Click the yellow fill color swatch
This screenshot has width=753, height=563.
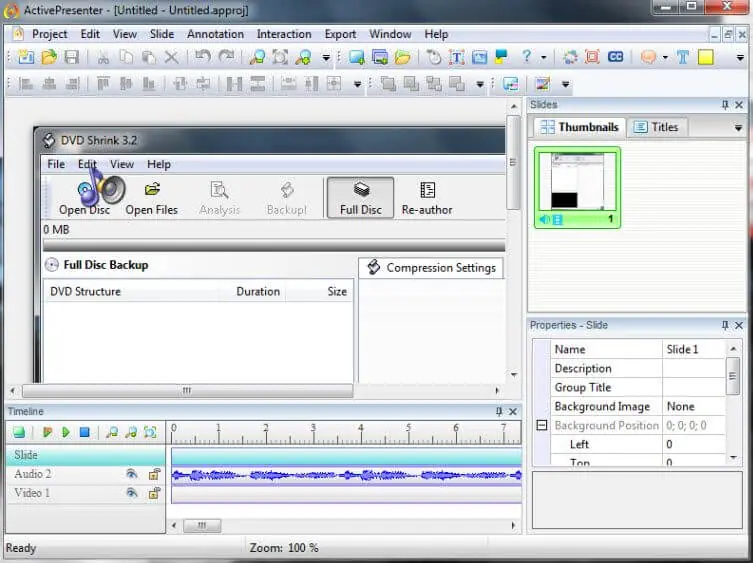(705, 57)
